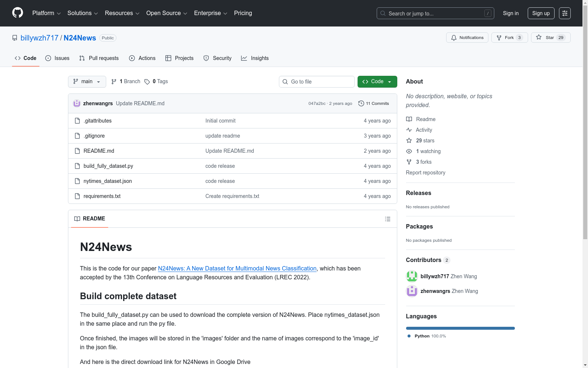Switch to the Projects tab

tap(179, 58)
